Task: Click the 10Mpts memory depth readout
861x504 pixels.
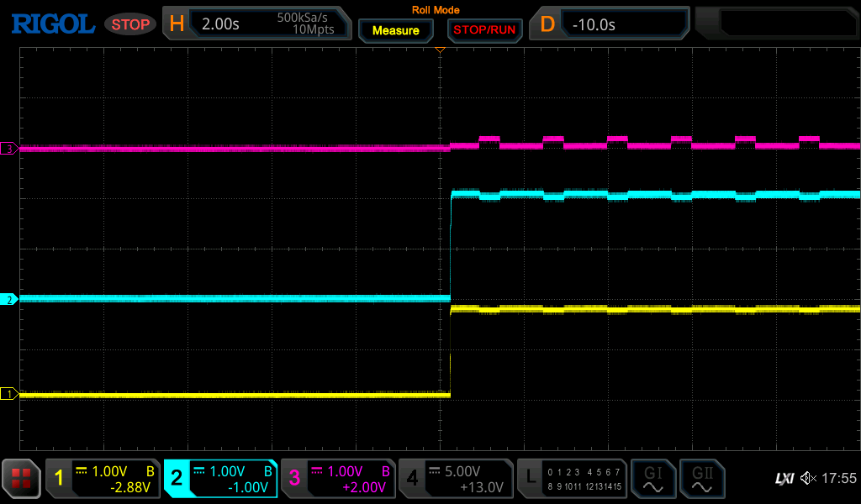Action: [x=313, y=29]
